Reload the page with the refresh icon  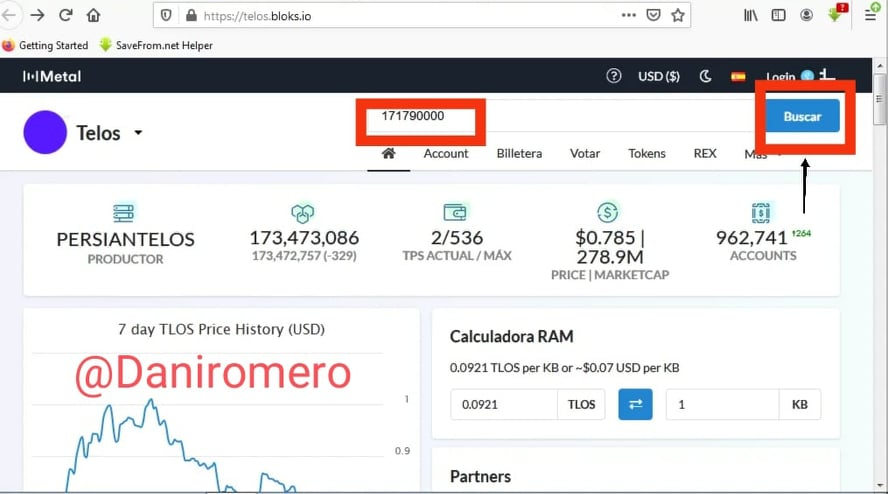66,15
